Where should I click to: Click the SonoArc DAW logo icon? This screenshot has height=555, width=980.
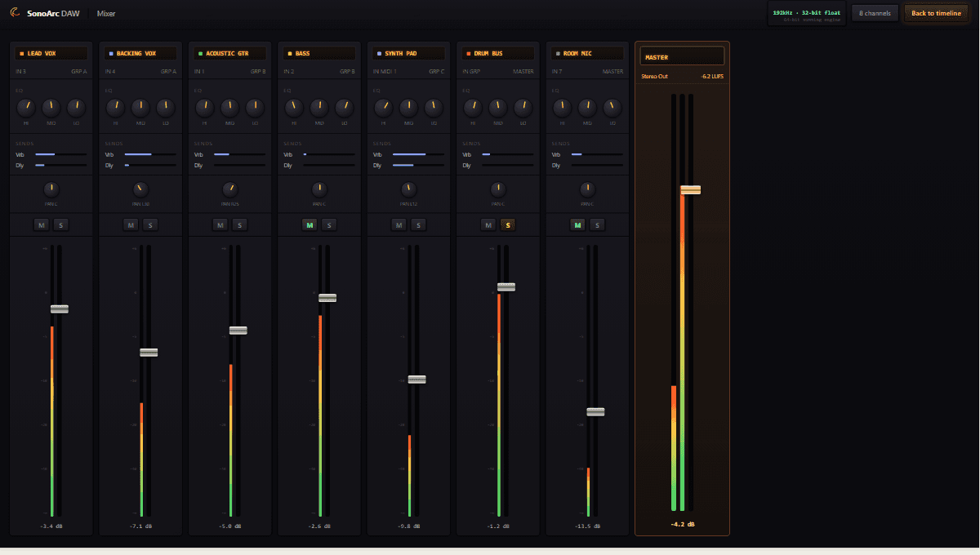pyautogui.click(x=15, y=13)
